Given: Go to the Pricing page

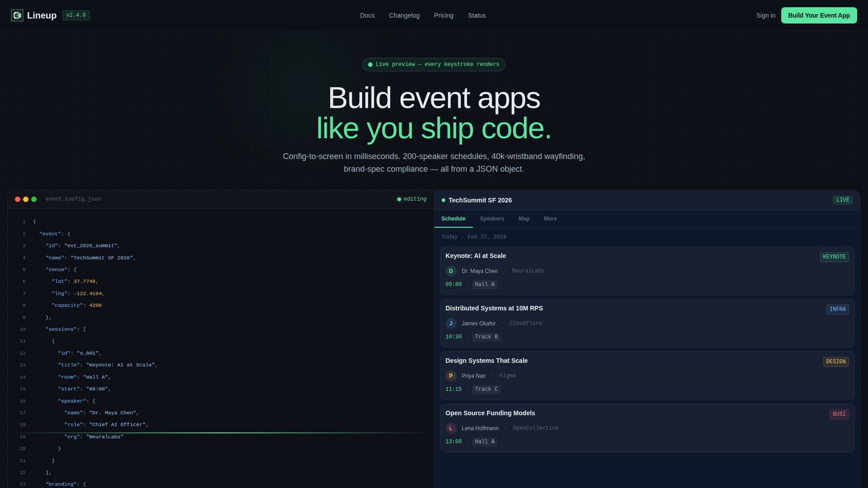Looking at the screenshot, I should pyautogui.click(x=443, y=15).
